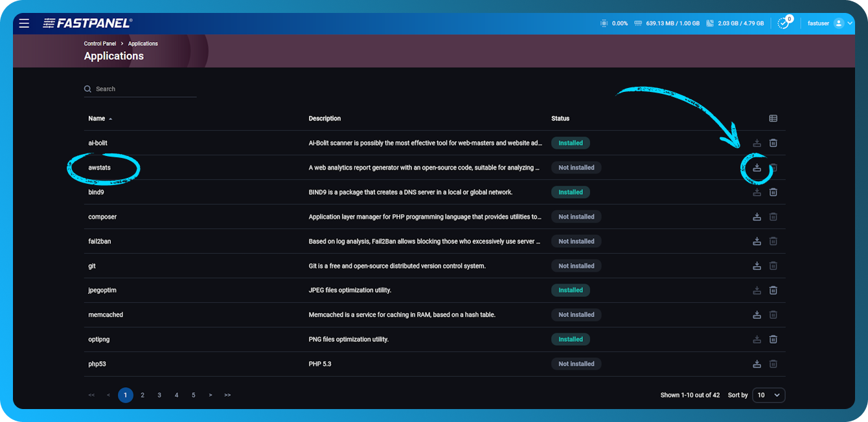Jump to the last page with double arrows
Screen dimensions: 868x422
click(227, 395)
